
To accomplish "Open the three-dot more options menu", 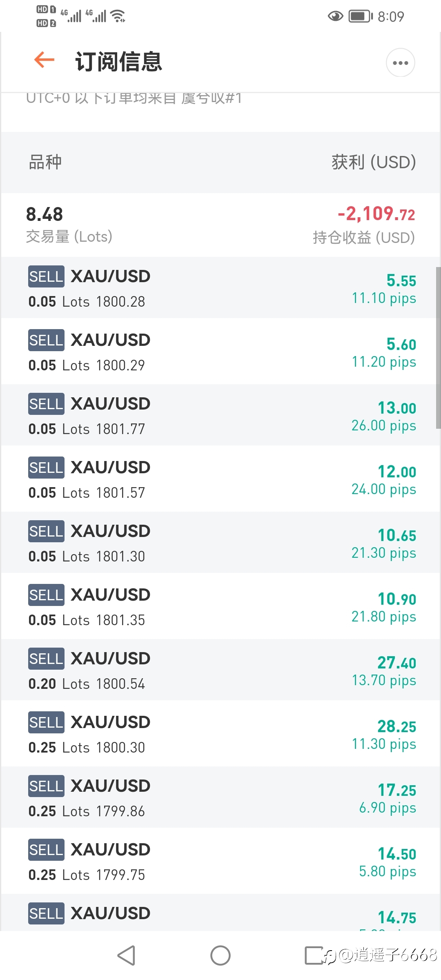I will click(x=400, y=62).
